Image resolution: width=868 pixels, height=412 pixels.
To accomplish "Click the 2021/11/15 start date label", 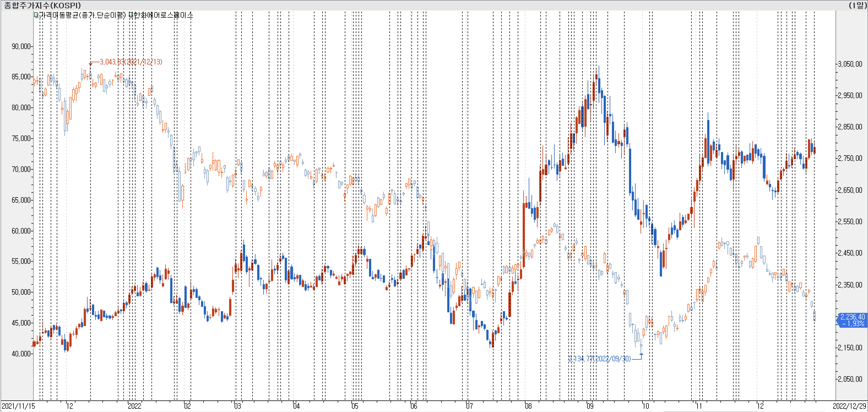I will pos(18,406).
